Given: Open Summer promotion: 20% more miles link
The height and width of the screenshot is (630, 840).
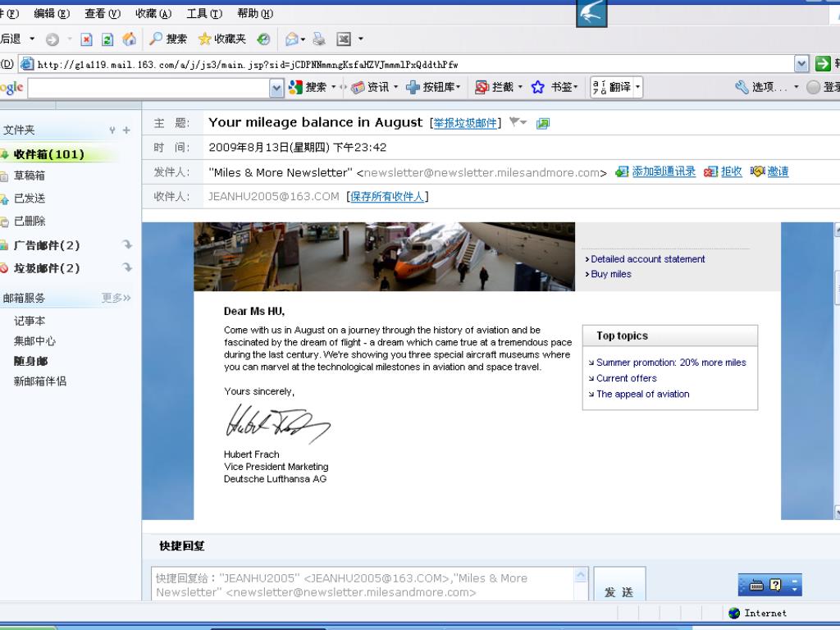Looking at the screenshot, I should [x=671, y=363].
